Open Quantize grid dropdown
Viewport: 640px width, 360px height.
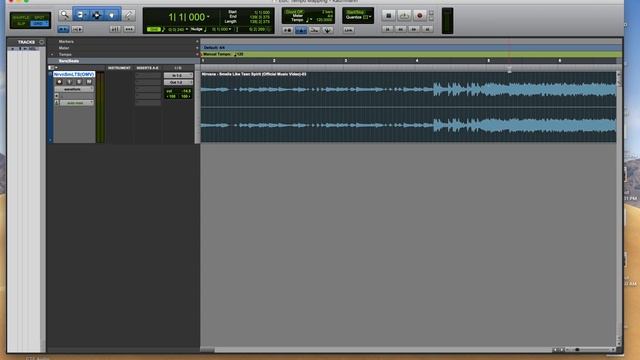[x=367, y=17]
